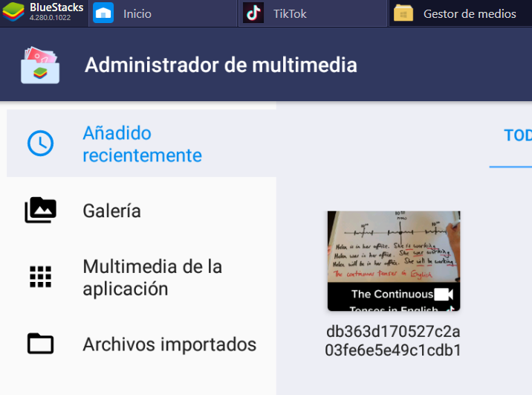The image size is (532, 395).
Task: Click the Galería pictures icon
Action: [40, 211]
